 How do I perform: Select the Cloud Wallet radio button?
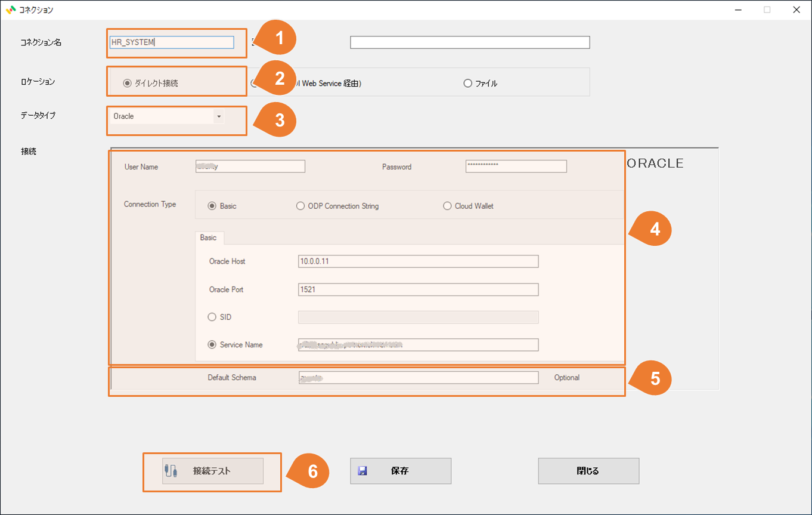(469, 206)
